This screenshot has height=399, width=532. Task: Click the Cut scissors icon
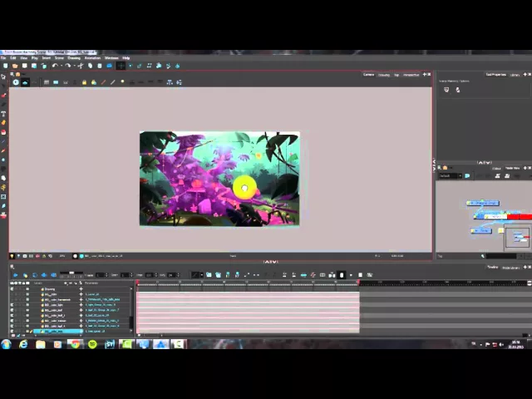point(81,66)
